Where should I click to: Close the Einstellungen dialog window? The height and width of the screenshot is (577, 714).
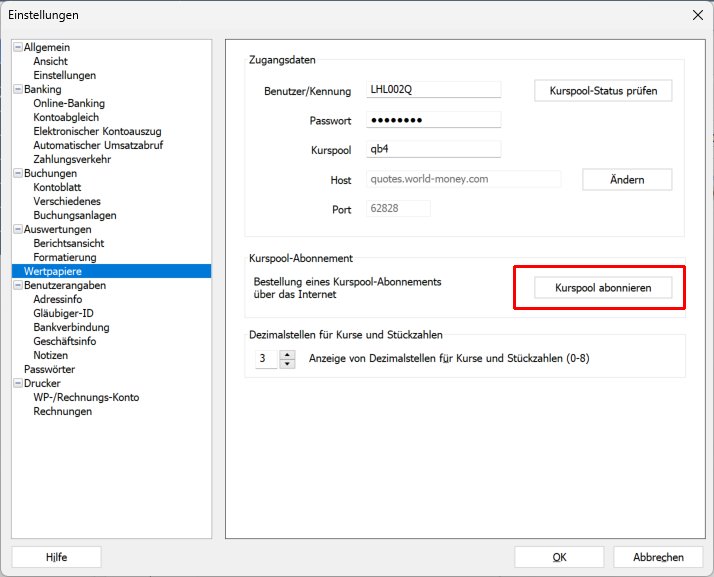[697, 15]
